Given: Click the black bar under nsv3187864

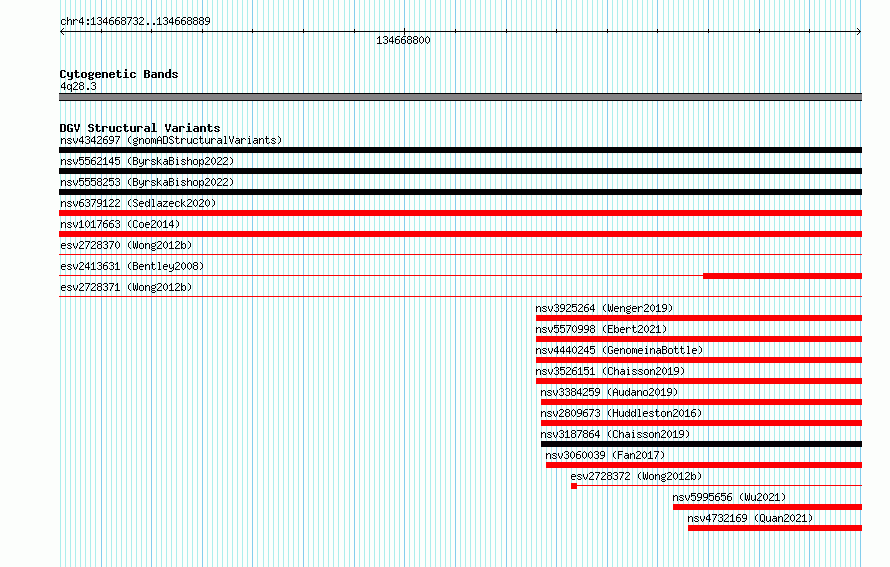Looking at the screenshot, I should pos(701,444).
